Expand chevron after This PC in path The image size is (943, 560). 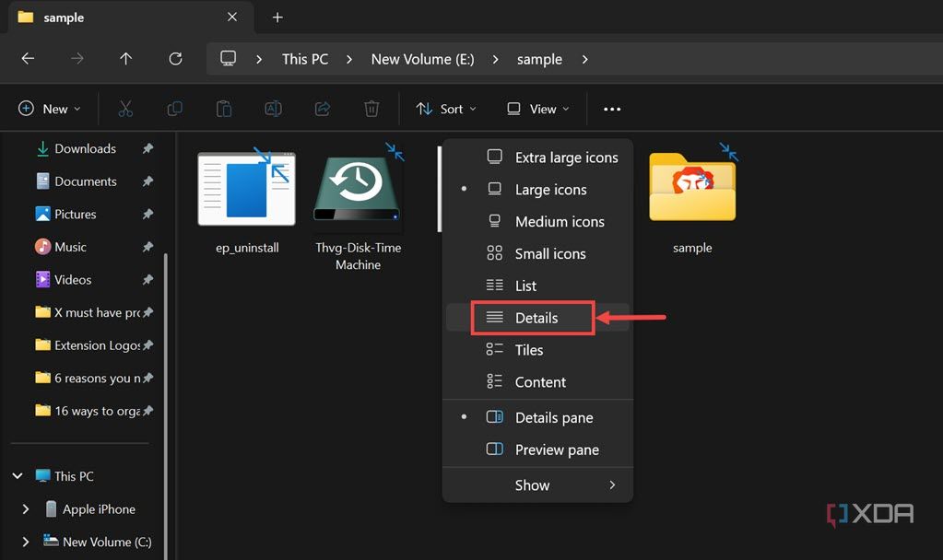coord(348,59)
